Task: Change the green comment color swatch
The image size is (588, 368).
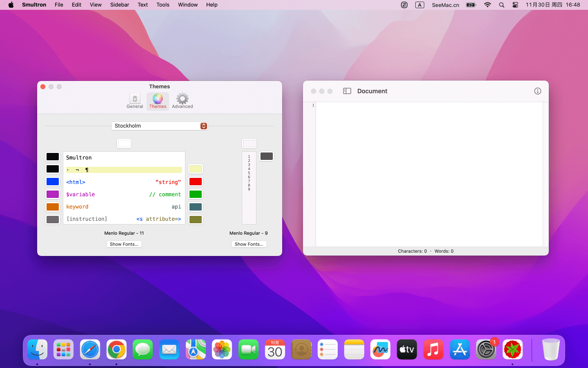Action: [x=196, y=194]
